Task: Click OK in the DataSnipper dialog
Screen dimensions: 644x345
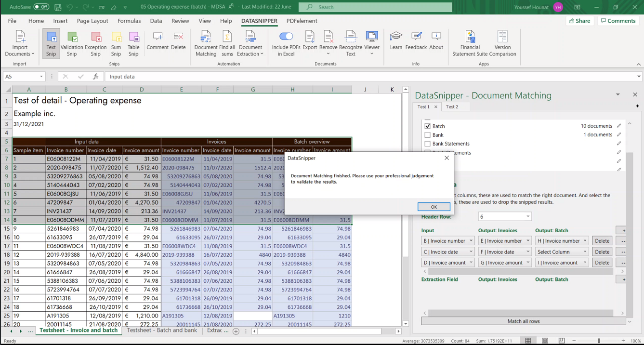Action: (x=434, y=207)
